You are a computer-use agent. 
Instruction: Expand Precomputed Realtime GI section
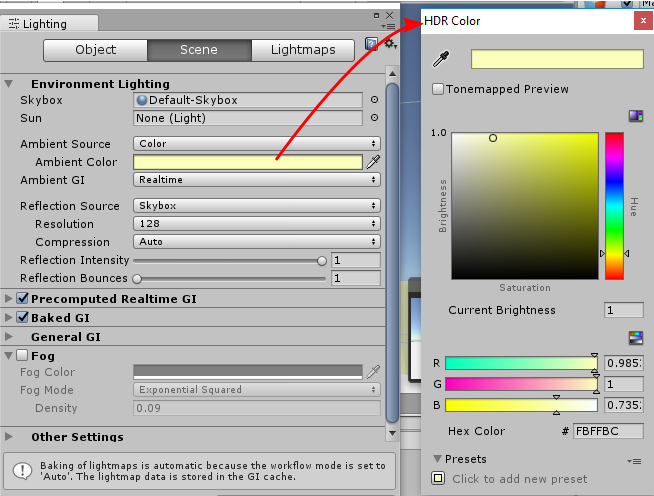(x=8, y=298)
